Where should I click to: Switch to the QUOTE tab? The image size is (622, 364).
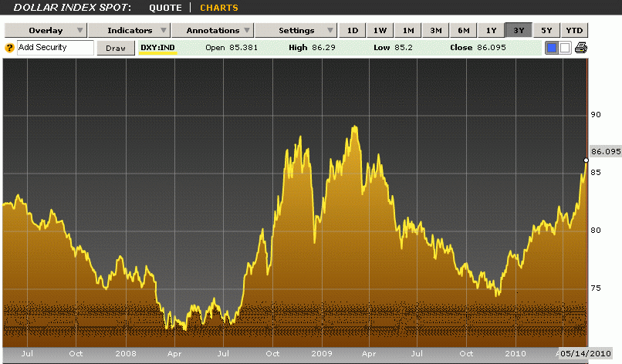coord(165,8)
